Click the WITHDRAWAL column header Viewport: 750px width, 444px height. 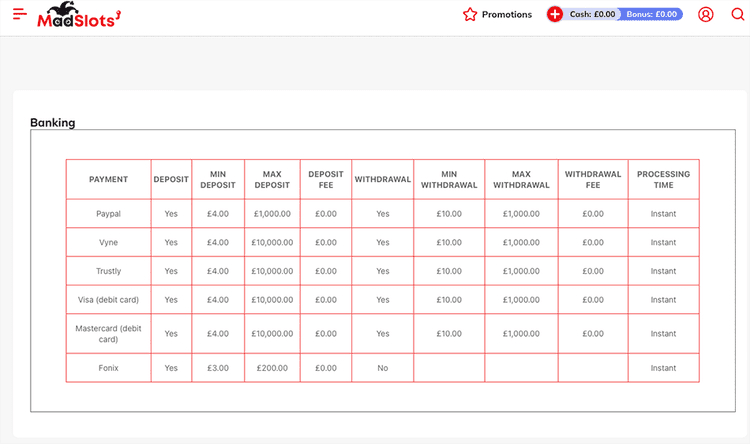click(383, 179)
